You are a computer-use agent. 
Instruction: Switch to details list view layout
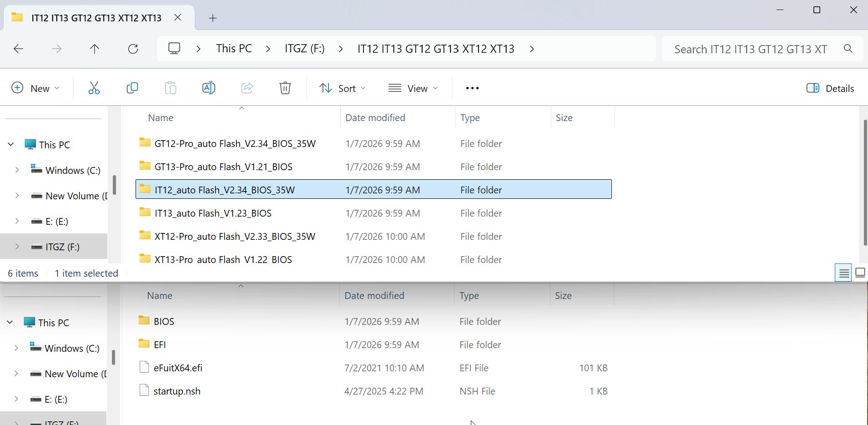pyautogui.click(x=843, y=273)
